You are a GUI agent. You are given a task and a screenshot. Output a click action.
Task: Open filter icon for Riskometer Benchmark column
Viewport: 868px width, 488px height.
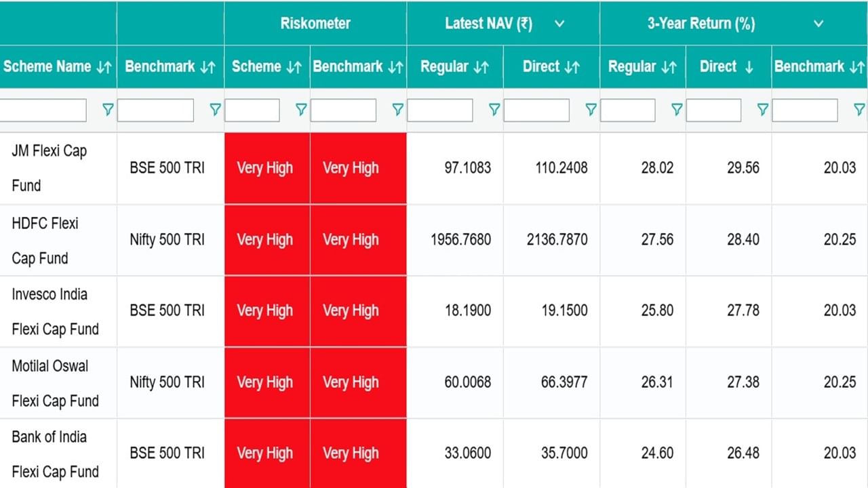397,110
